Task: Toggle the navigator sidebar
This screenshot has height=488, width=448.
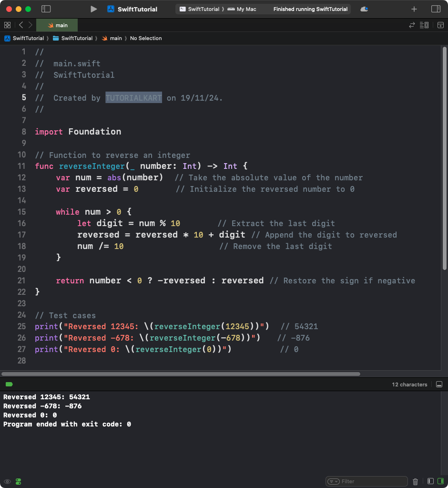Action: [46, 9]
